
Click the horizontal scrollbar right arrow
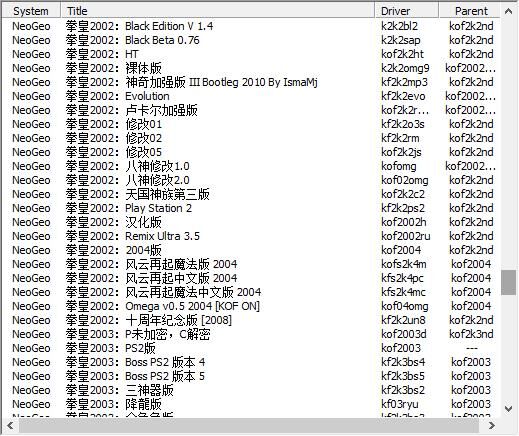491,425
